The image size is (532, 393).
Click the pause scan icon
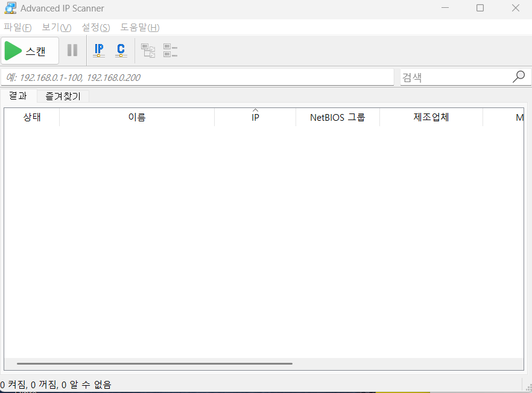click(x=72, y=50)
